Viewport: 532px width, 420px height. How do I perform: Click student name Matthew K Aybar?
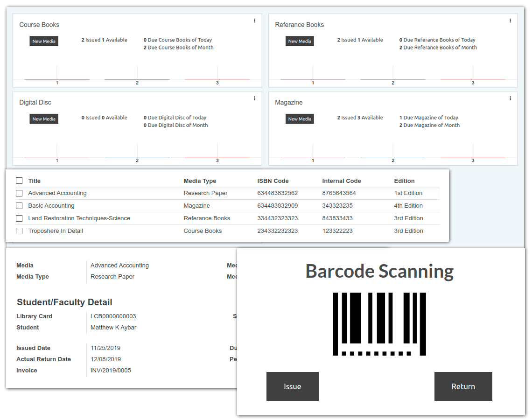pos(113,328)
